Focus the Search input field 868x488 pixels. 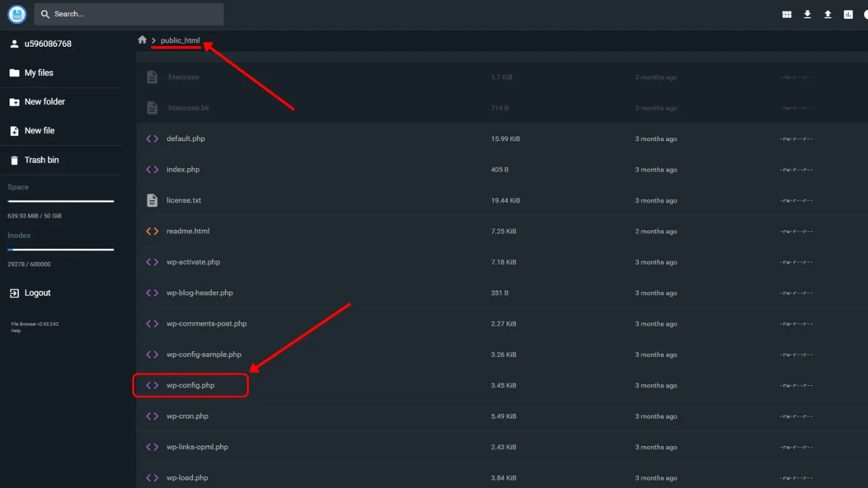[129, 14]
